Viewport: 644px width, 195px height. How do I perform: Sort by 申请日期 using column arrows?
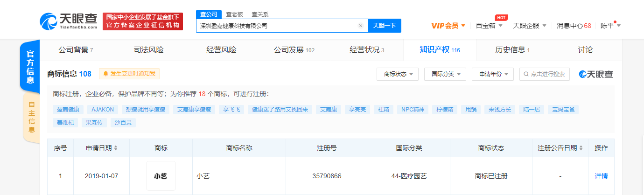116,148
